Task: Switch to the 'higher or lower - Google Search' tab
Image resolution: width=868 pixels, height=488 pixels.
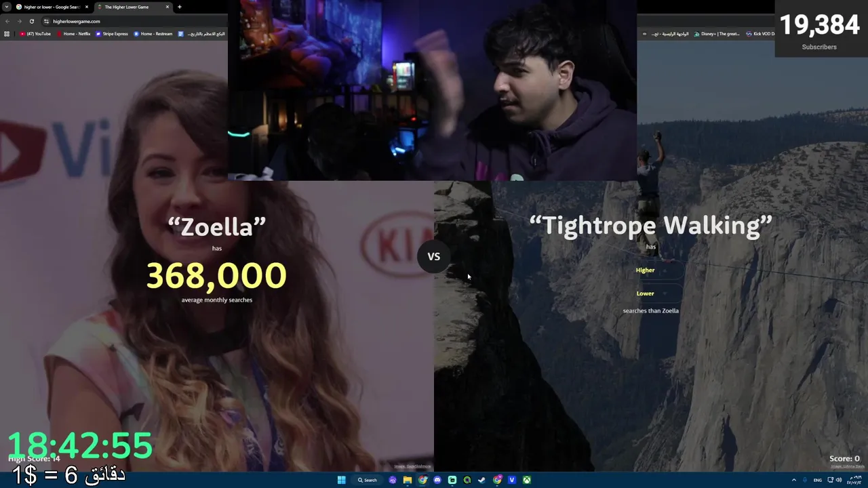Action: [52, 7]
